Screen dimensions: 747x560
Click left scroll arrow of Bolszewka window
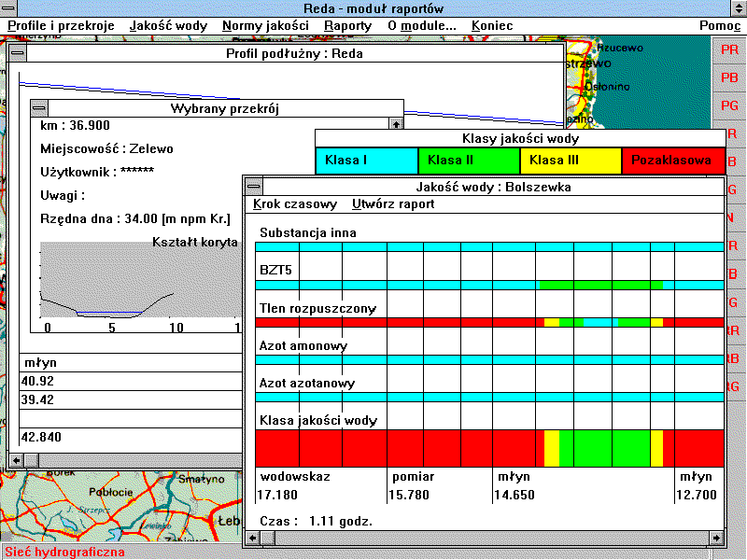tap(252, 539)
